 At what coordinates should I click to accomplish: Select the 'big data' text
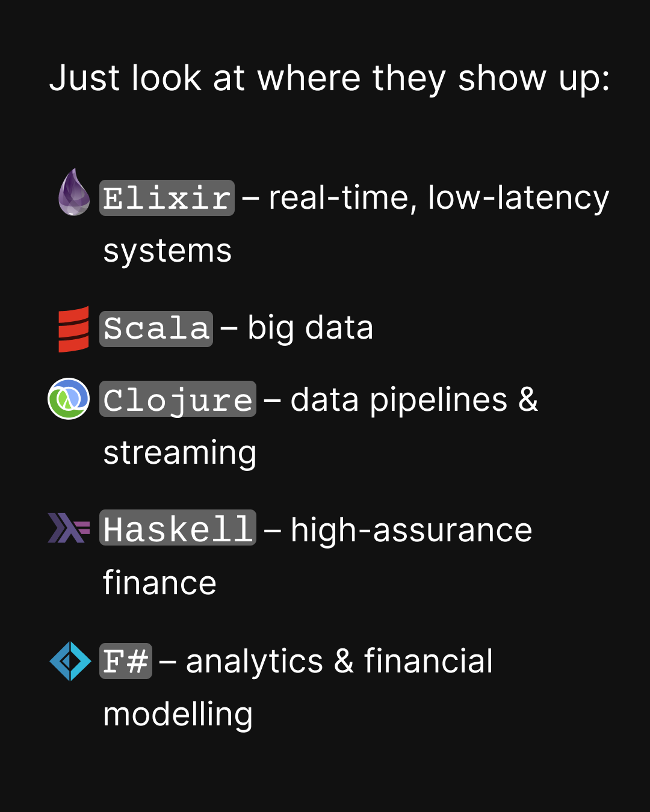coord(310,328)
